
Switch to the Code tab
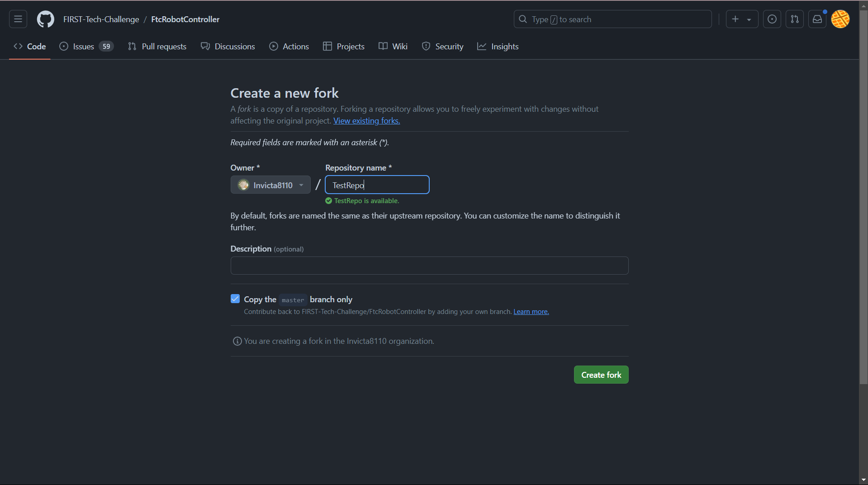[30, 46]
